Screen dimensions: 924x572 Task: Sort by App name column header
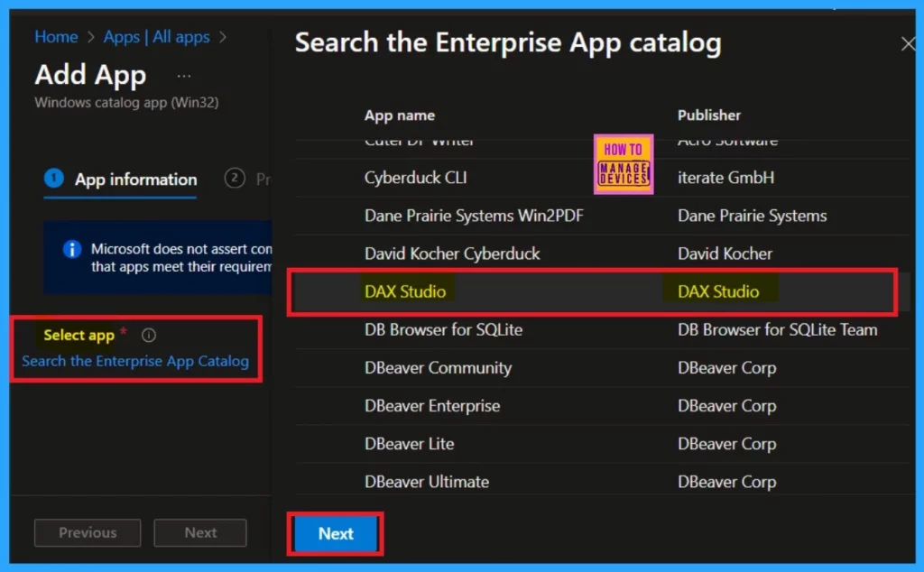[x=400, y=115]
